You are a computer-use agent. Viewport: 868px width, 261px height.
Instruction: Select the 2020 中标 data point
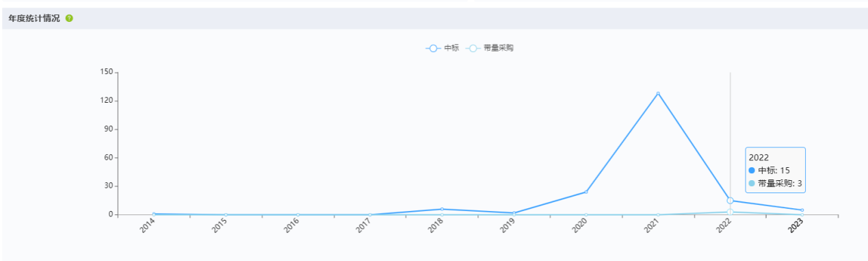click(586, 192)
